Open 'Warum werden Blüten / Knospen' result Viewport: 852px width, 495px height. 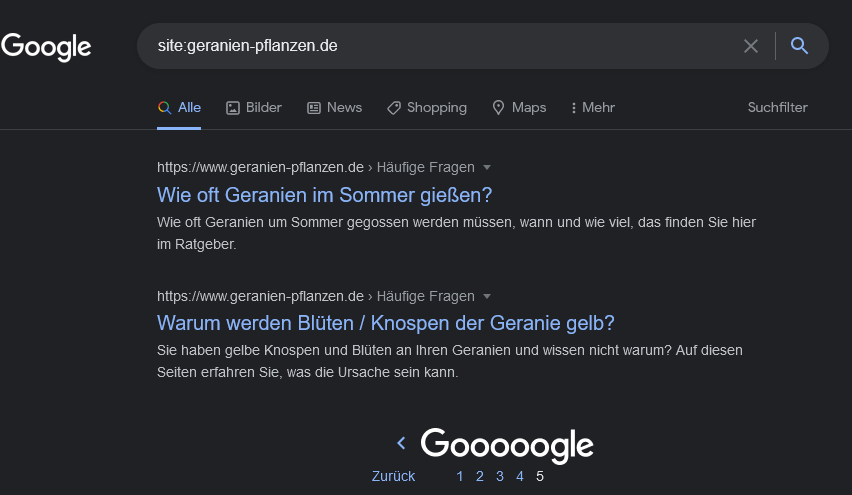tap(386, 323)
